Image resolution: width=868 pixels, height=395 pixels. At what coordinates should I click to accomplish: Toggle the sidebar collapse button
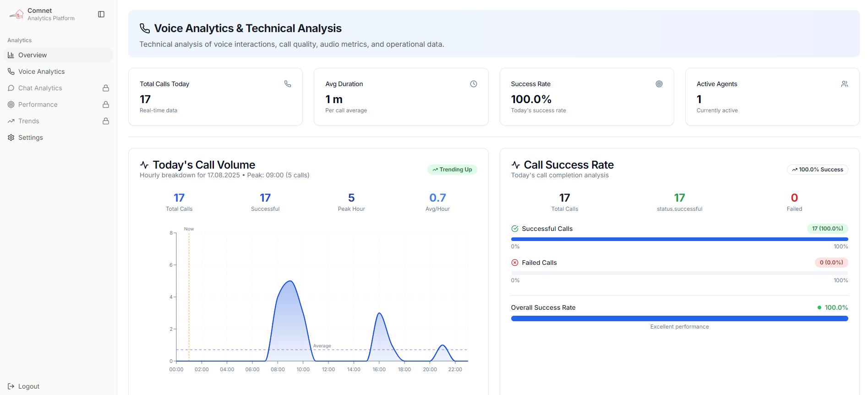101,14
